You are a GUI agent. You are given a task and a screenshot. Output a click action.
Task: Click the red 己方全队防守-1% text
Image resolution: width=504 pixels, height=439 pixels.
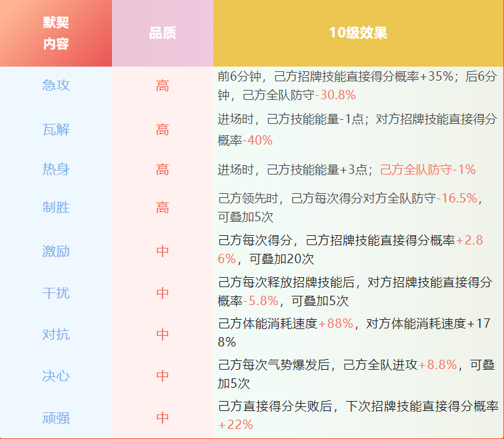point(428,169)
